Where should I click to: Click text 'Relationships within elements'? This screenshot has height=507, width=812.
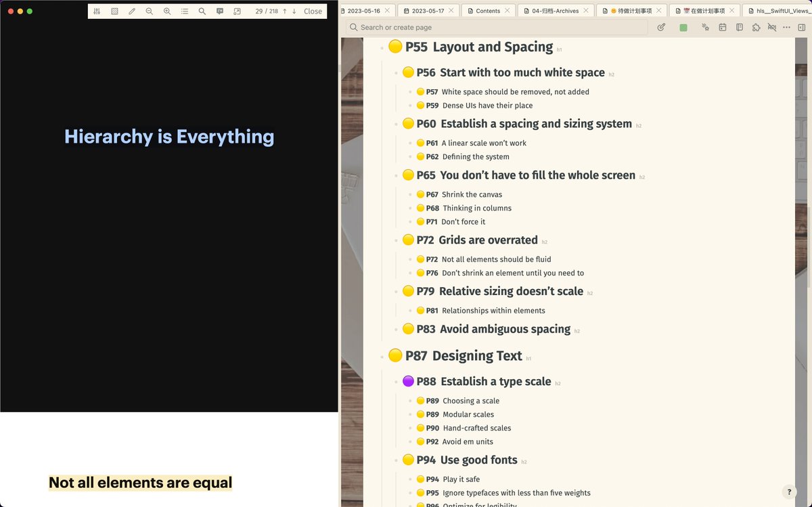pyautogui.click(x=493, y=311)
